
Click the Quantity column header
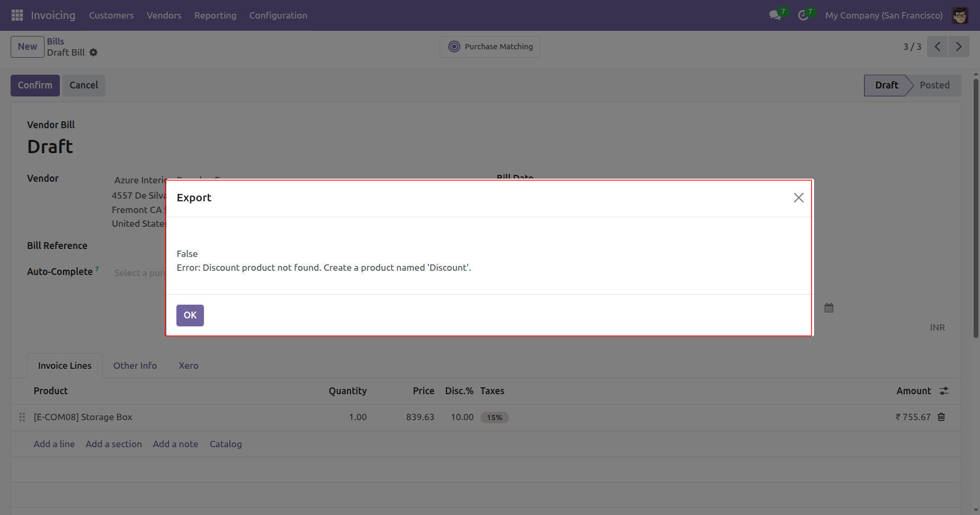(348, 391)
